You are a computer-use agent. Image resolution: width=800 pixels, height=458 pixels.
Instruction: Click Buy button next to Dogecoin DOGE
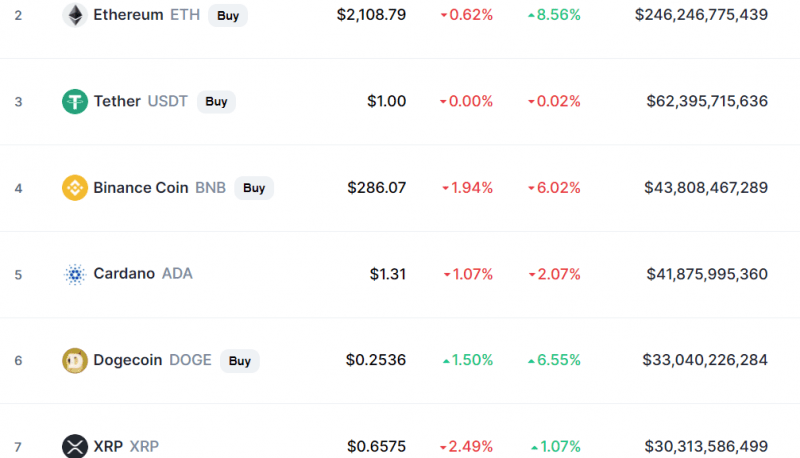[x=240, y=361]
